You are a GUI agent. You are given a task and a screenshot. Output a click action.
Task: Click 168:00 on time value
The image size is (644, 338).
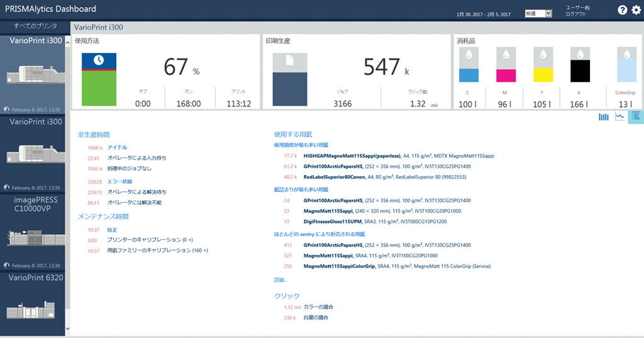pyautogui.click(x=189, y=104)
